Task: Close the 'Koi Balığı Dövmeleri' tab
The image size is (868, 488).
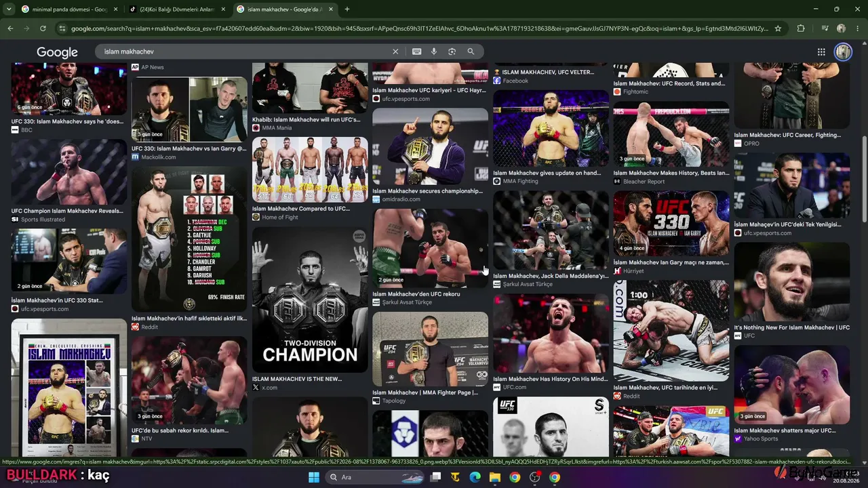Action: [223, 9]
